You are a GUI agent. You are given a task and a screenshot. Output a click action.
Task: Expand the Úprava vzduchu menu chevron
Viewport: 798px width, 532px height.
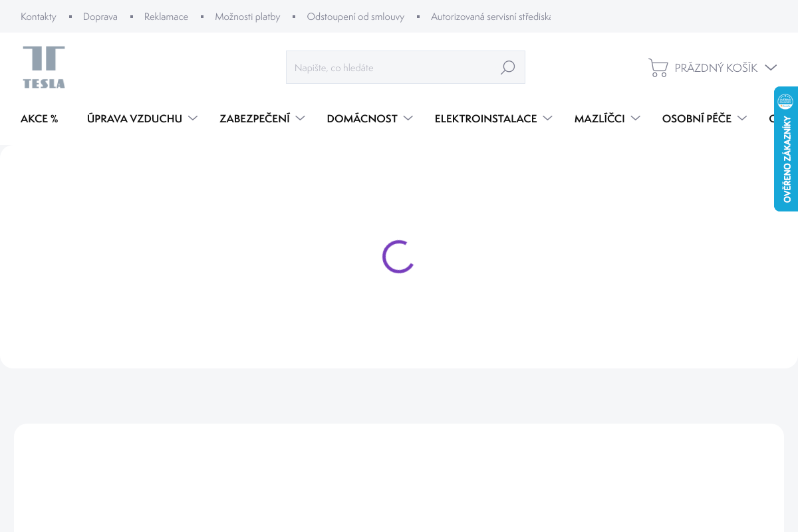coord(193,118)
